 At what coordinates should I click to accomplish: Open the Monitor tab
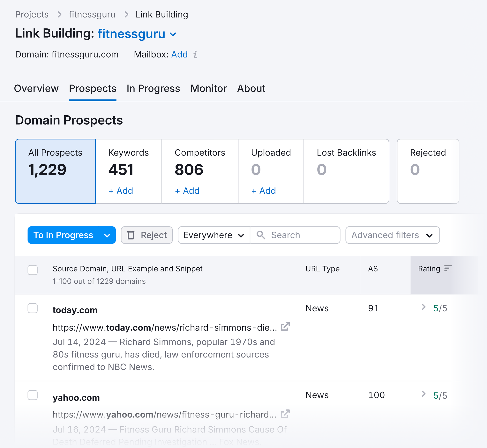coord(208,89)
